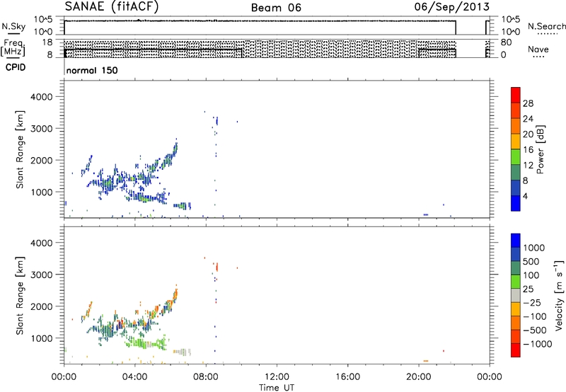
Task: Select the 24 label on Power colorbar
Action: (528, 119)
